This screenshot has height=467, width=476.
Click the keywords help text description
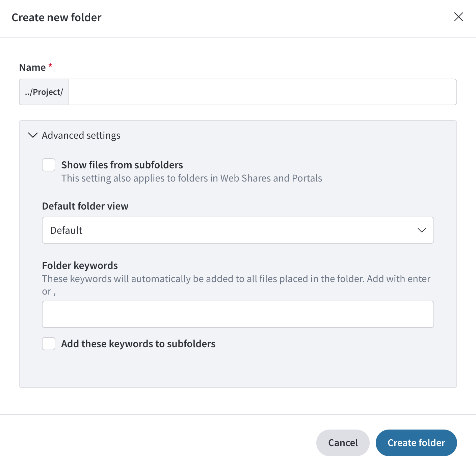pyautogui.click(x=236, y=285)
